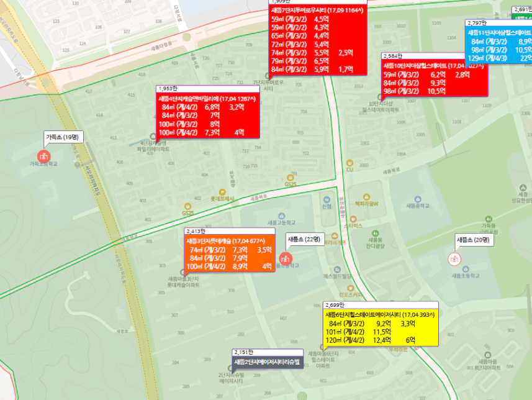Open the 새뜸초 (20명) school marker icon
The image size is (532, 400).
click(x=454, y=258)
